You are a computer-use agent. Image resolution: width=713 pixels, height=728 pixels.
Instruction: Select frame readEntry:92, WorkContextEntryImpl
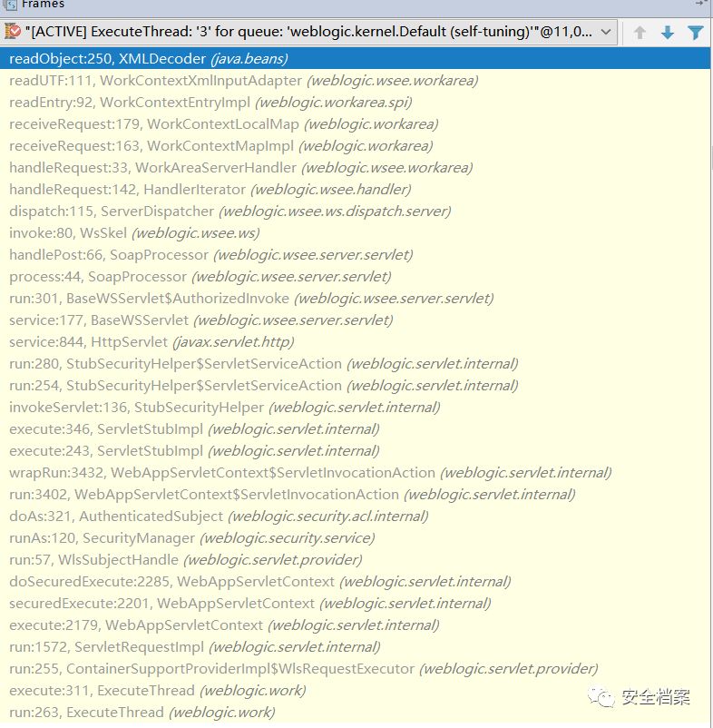(356, 103)
